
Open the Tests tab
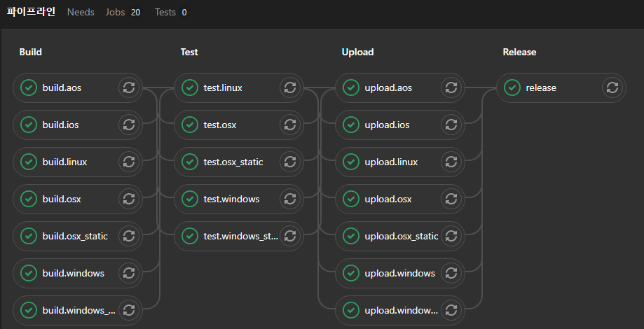(171, 13)
